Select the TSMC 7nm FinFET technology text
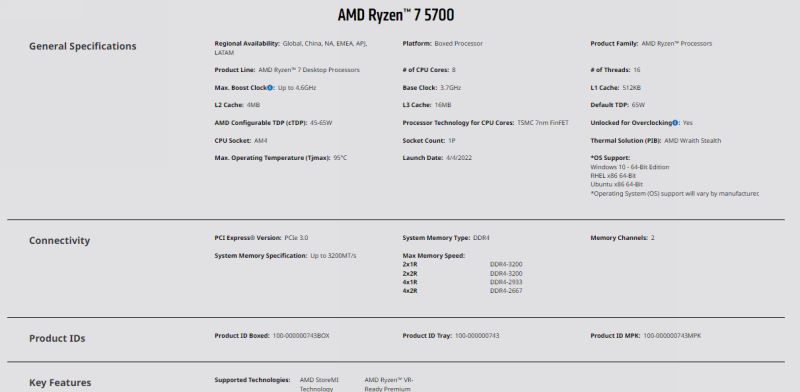Image resolution: width=800 pixels, height=392 pixels. [543, 123]
